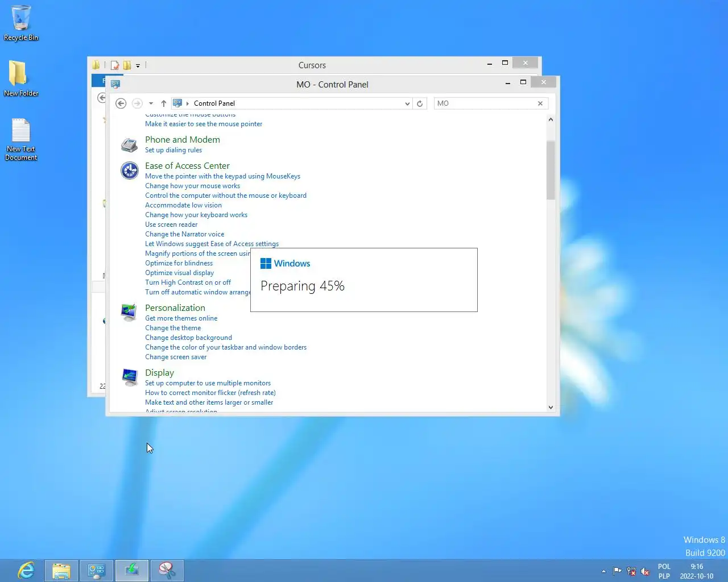Open the Display heading
The width and height of the screenshot is (728, 582).
pos(159,372)
